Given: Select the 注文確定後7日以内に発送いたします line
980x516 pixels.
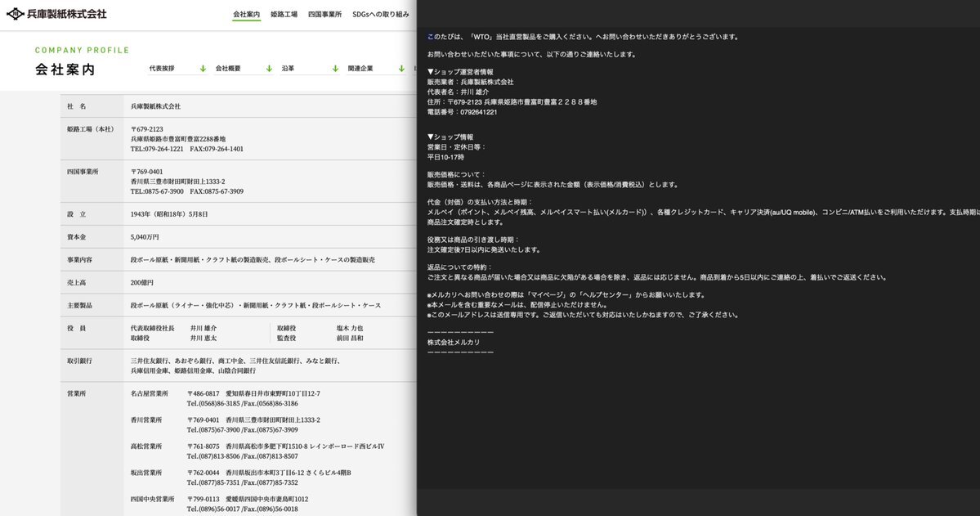Looking at the screenshot, I should (485, 250).
